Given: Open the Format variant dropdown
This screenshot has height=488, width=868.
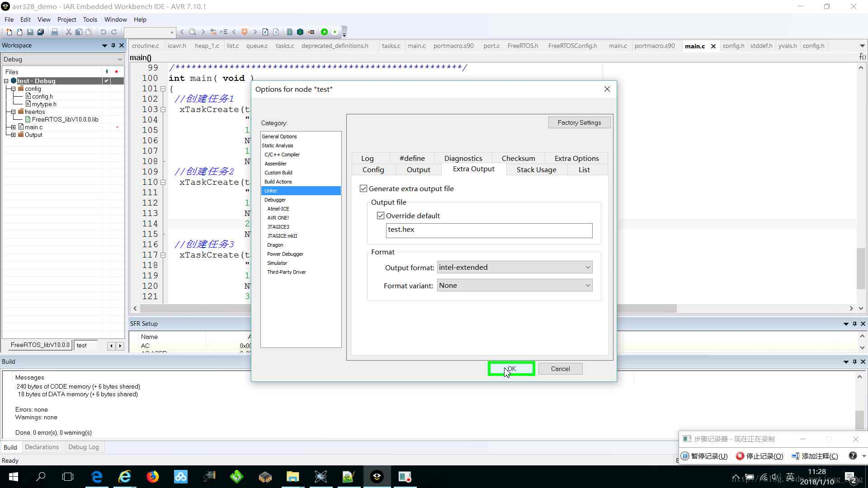Looking at the screenshot, I should [x=515, y=285].
